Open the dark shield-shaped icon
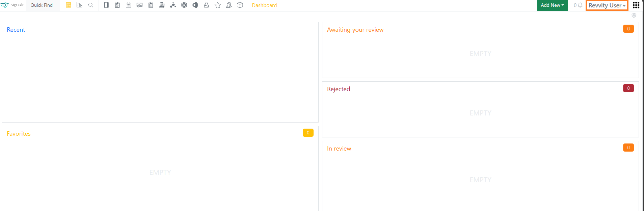 [195, 5]
